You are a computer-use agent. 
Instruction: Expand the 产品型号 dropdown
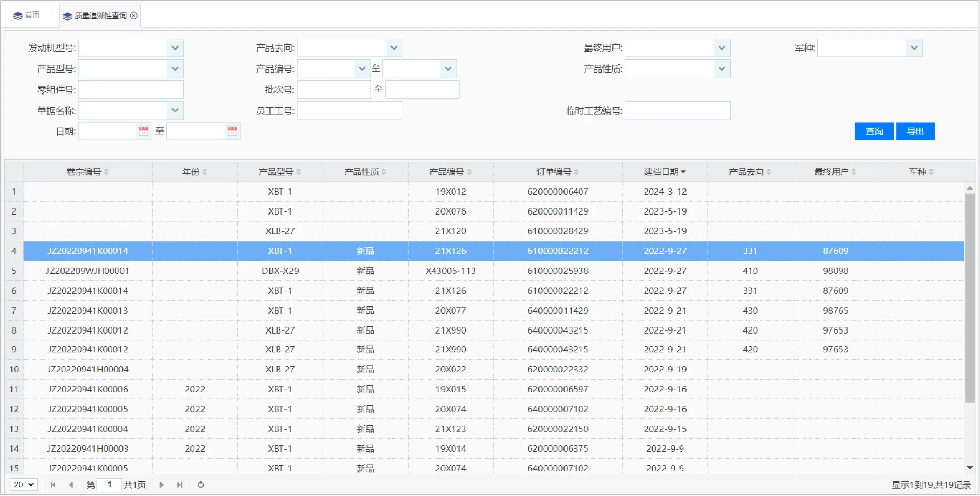click(175, 69)
